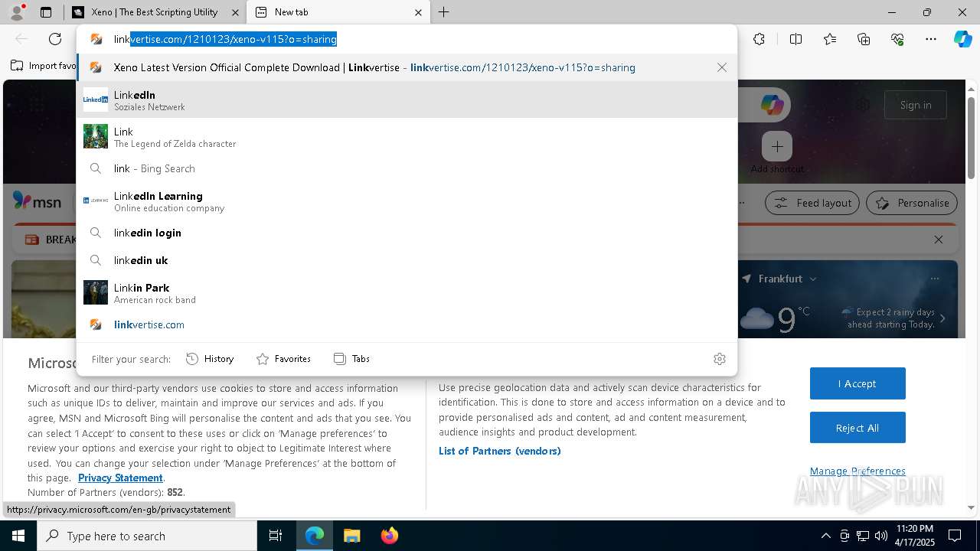Open Task View in taskbar
This screenshot has height=551, width=980.
(276, 536)
